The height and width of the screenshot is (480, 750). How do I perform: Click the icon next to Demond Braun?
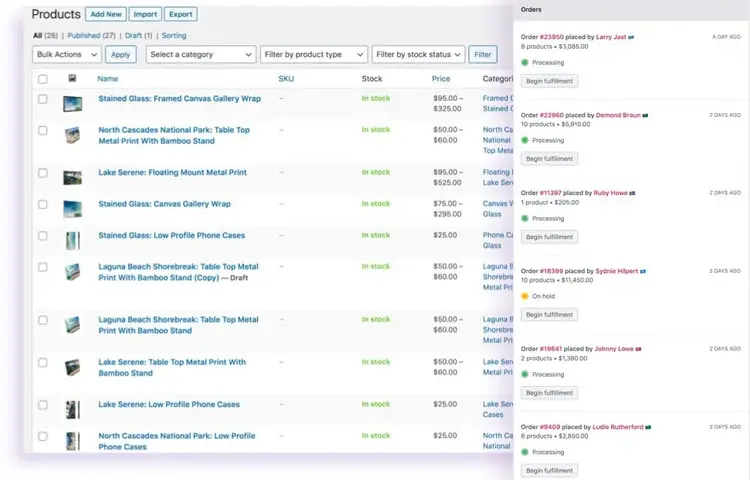(x=645, y=115)
